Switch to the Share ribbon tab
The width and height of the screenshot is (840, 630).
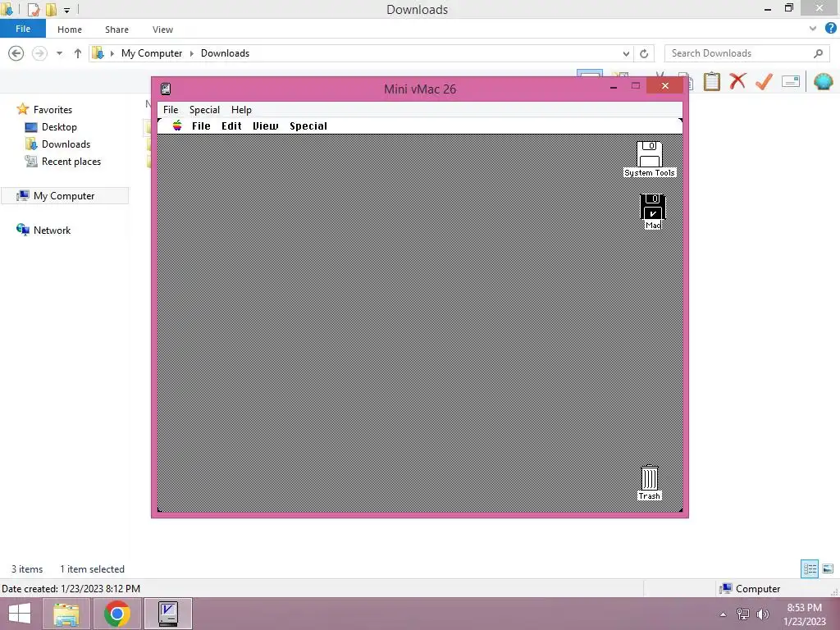pyautogui.click(x=116, y=30)
